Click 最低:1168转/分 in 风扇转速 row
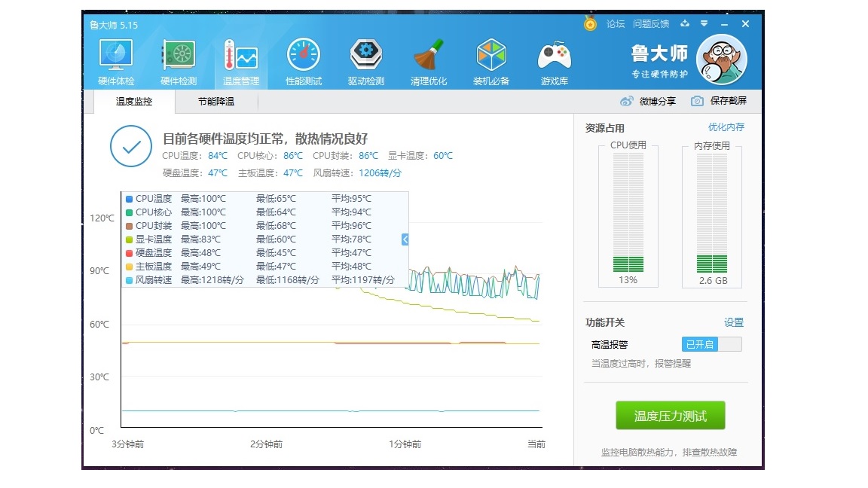 click(287, 280)
